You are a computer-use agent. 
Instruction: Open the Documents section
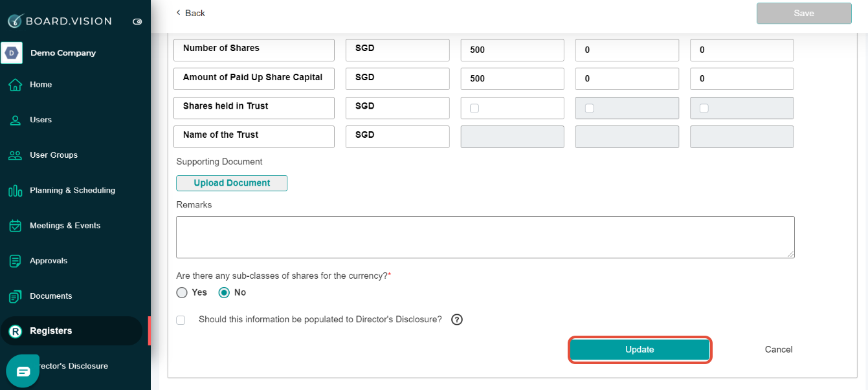tap(52, 296)
